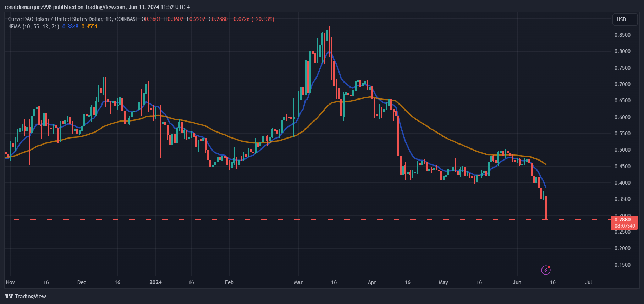
Task: Click the 0.6000 price axis label
Action: pos(622,117)
